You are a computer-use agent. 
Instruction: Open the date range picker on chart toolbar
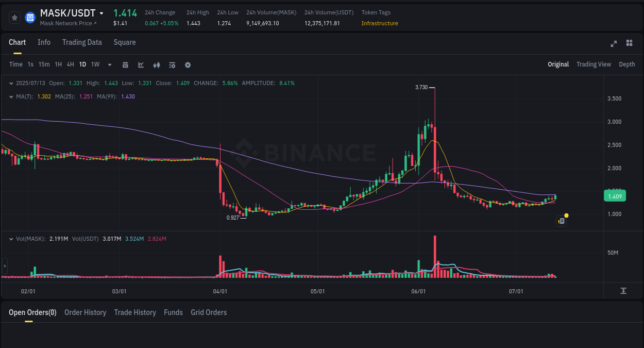125,64
